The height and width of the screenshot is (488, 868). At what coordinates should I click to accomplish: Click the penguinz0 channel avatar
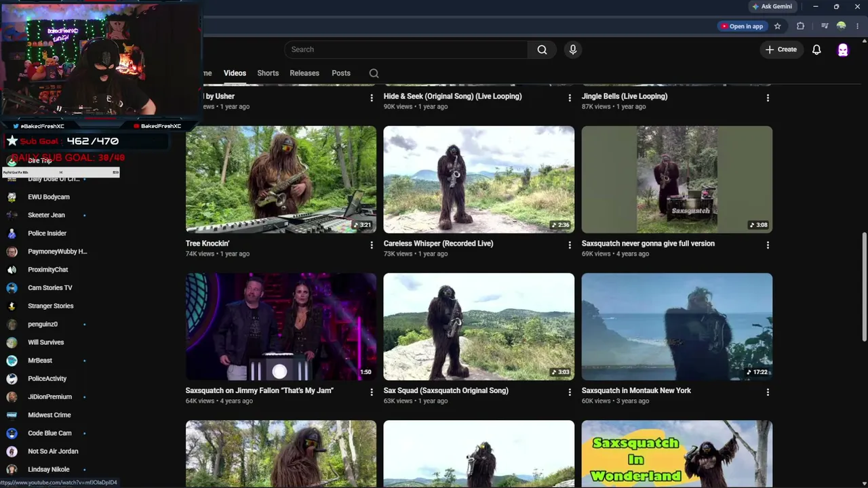(12, 325)
